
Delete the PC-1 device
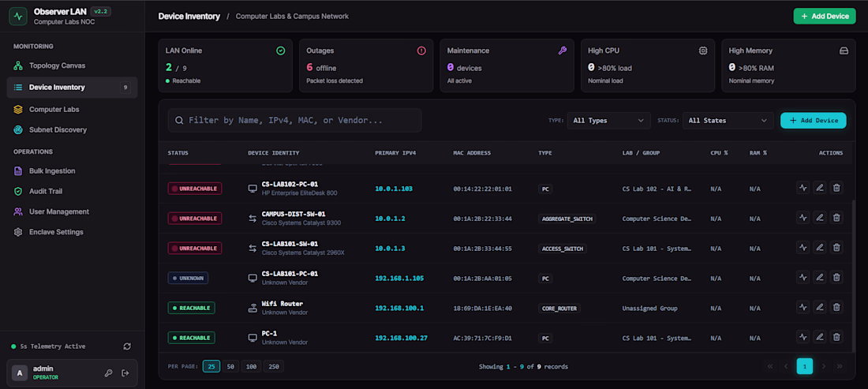click(837, 338)
